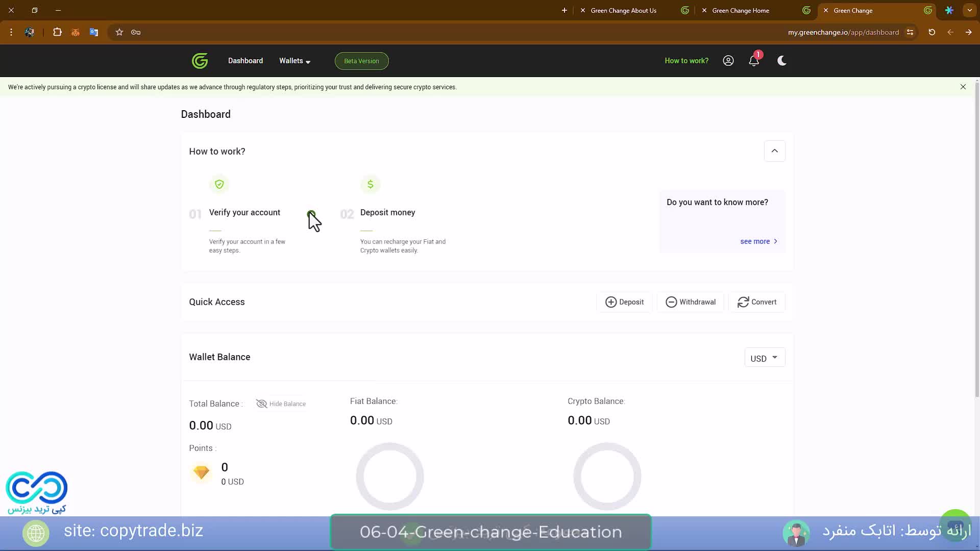
Task: Switch to Green Change About Us tab
Action: point(623,10)
